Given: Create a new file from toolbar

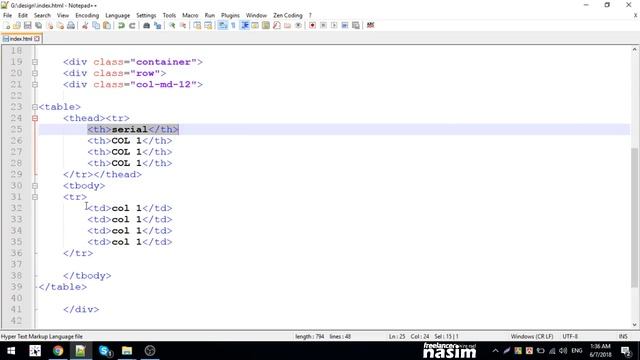Looking at the screenshot, I should pos(7,25).
